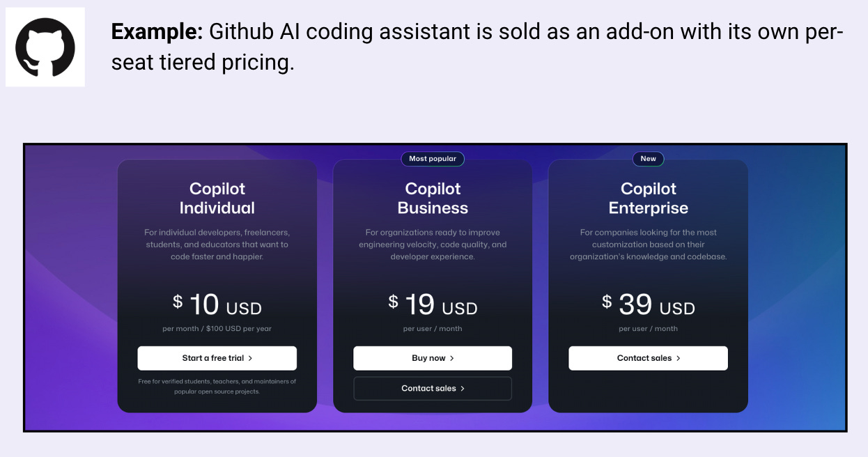This screenshot has width=868, height=457.
Task: Expand Enterprise sales contact options
Action: click(x=648, y=358)
